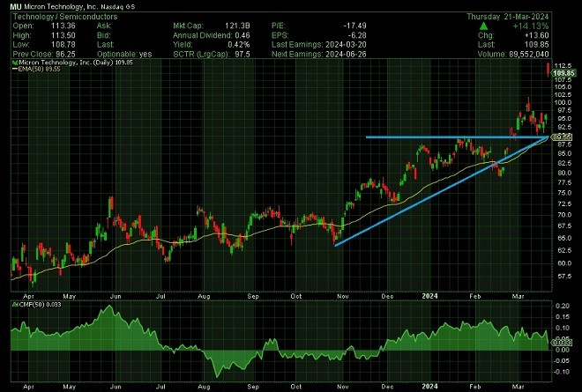
Task: Select the Yield value 0.42%
Action: tap(238, 45)
